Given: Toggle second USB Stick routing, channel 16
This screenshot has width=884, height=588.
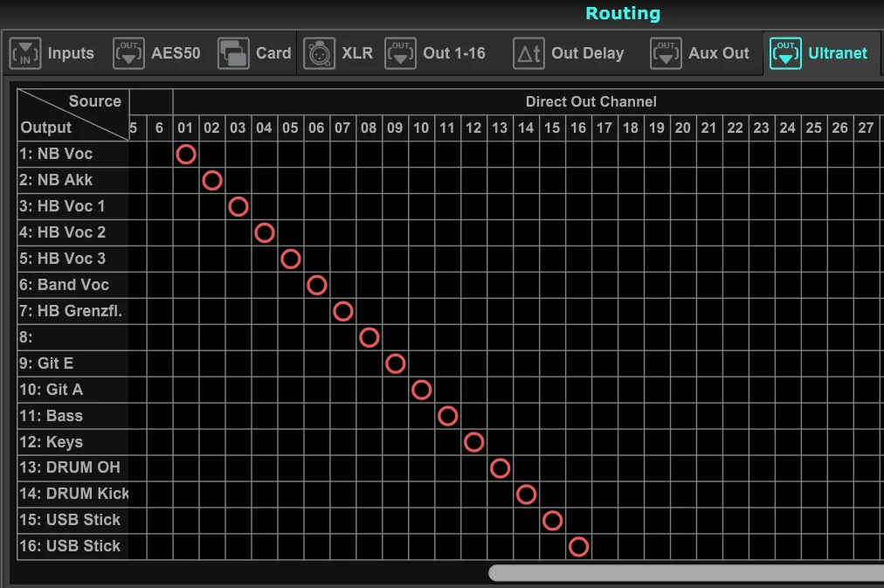Looking at the screenshot, I should pos(578,547).
